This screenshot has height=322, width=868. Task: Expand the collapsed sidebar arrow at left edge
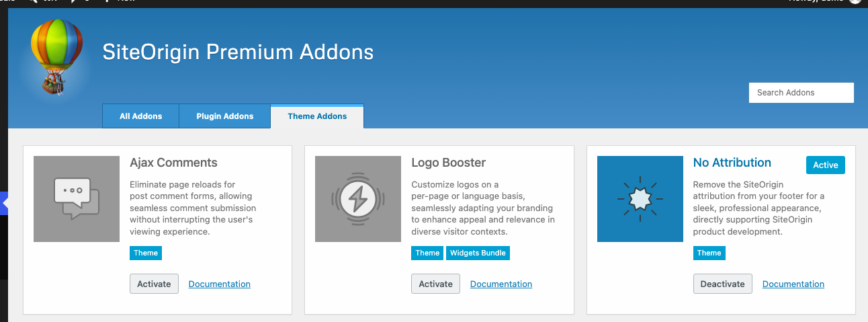pyautogui.click(x=4, y=202)
